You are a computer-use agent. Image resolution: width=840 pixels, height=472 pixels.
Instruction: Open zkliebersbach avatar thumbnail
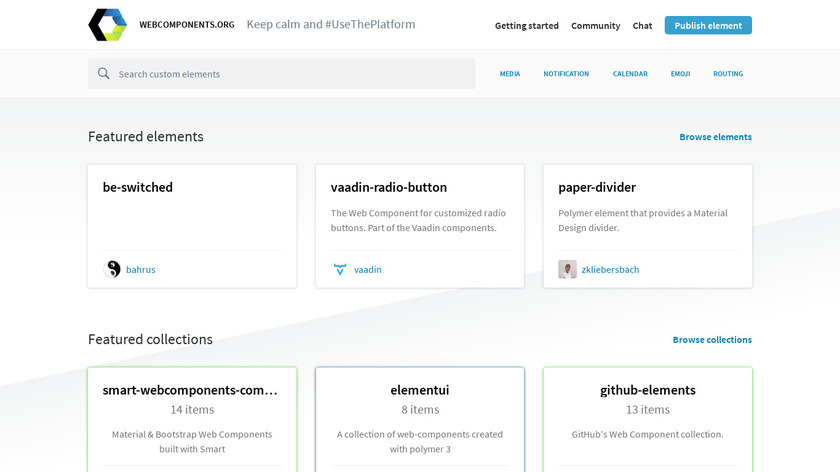[x=567, y=269]
